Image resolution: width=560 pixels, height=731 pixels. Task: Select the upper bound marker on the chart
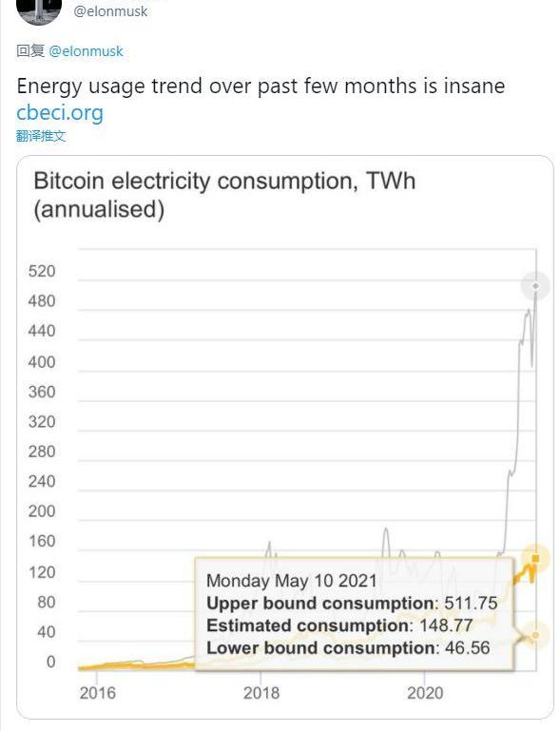(535, 286)
